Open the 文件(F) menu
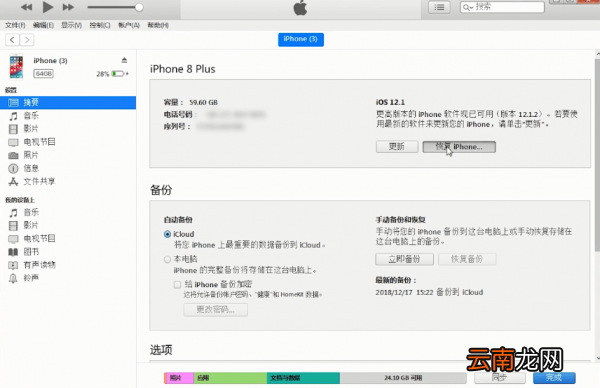The image size is (600, 388). [15, 25]
